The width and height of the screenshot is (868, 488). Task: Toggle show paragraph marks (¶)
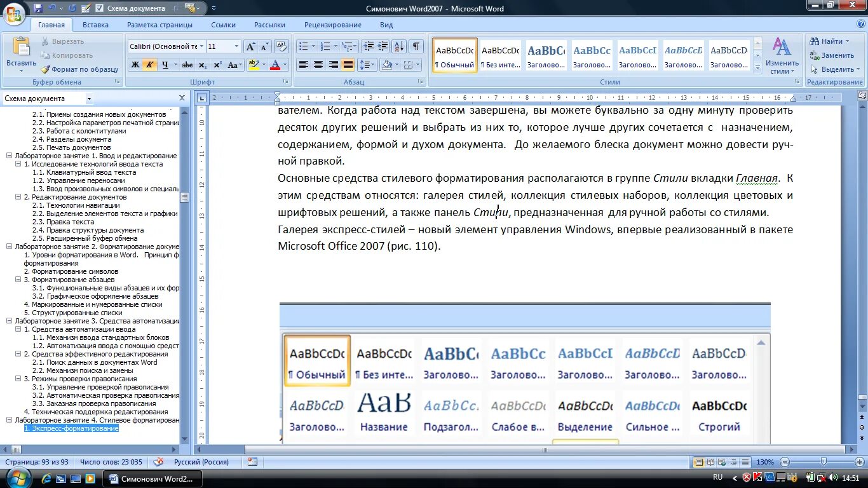pos(416,46)
